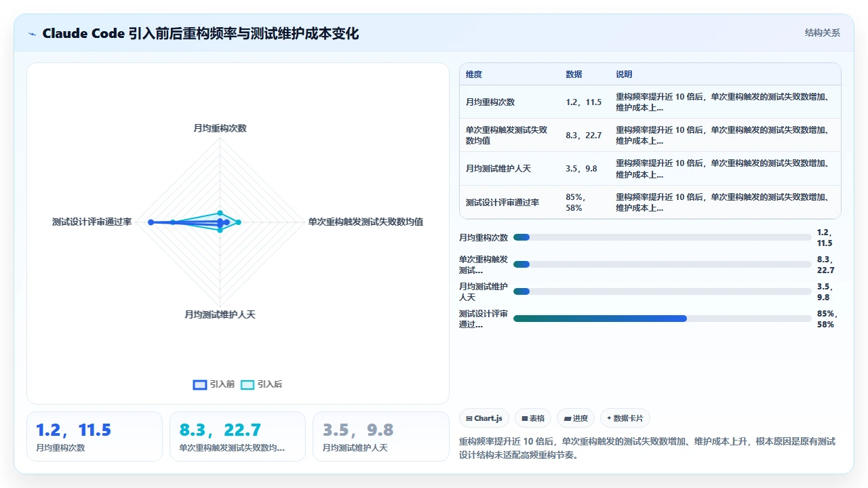The image size is (868, 488).
Task: Click the 引入前 blue legend swatch
Action: click(x=199, y=384)
